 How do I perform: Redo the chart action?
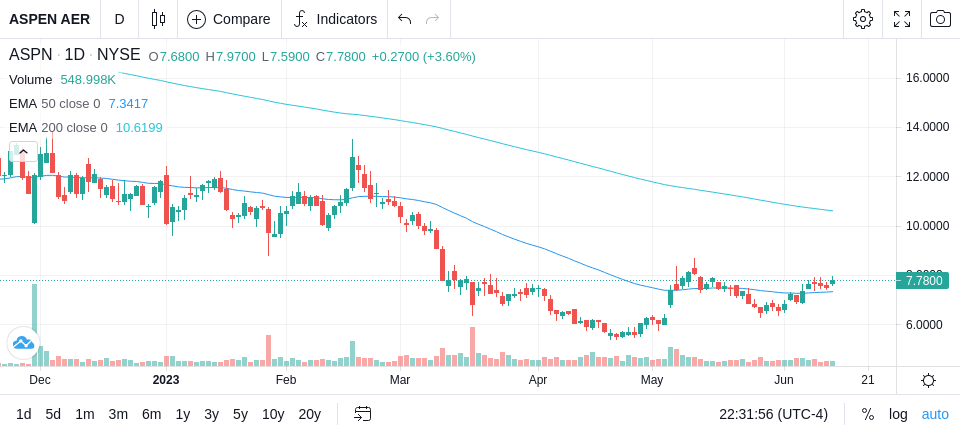click(433, 19)
